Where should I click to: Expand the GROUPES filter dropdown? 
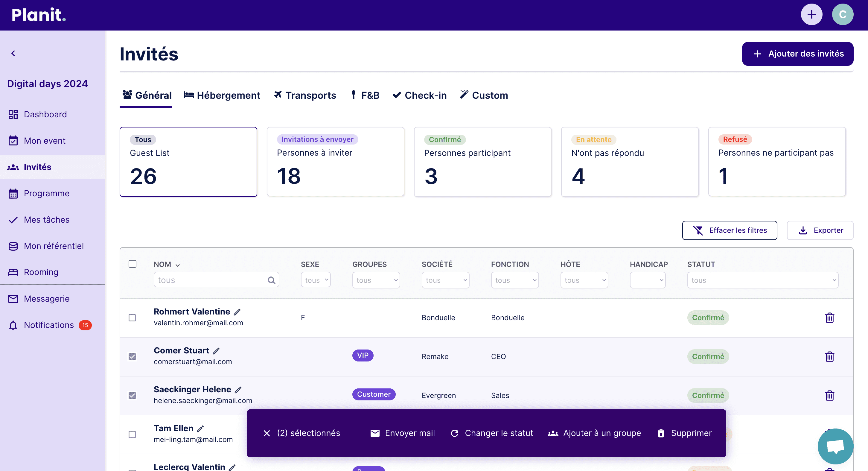(376, 280)
